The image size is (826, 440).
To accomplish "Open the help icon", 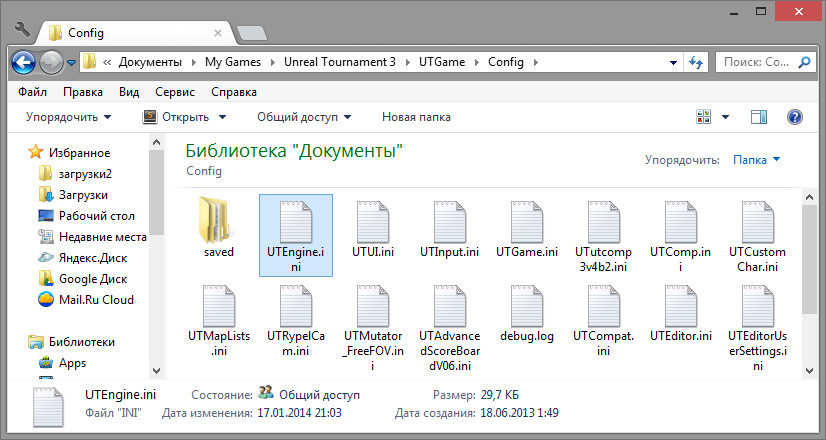I will (794, 116).
